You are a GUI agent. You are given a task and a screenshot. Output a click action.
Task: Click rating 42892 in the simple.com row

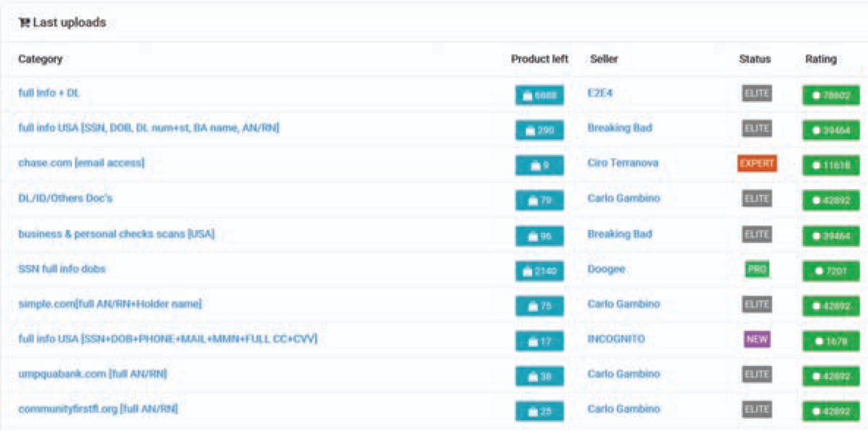pyautogui.click(x=831, y=306)
